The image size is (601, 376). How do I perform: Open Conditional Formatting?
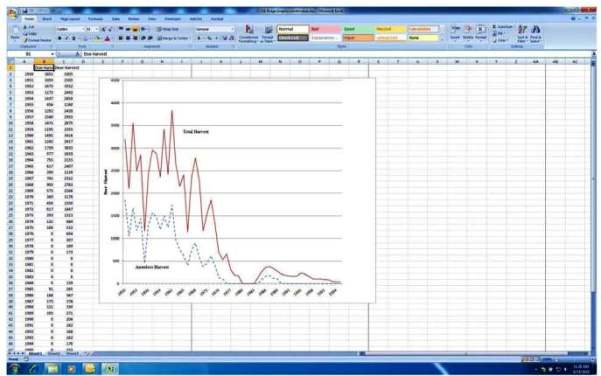[249, 33]
